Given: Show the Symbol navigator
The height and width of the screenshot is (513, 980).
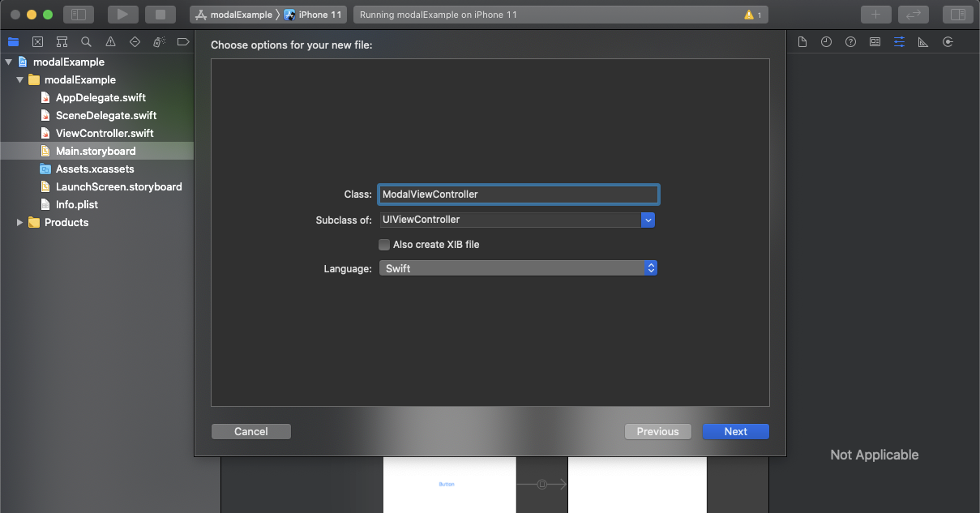Looking at the screenshot, I should coord(62,42).
